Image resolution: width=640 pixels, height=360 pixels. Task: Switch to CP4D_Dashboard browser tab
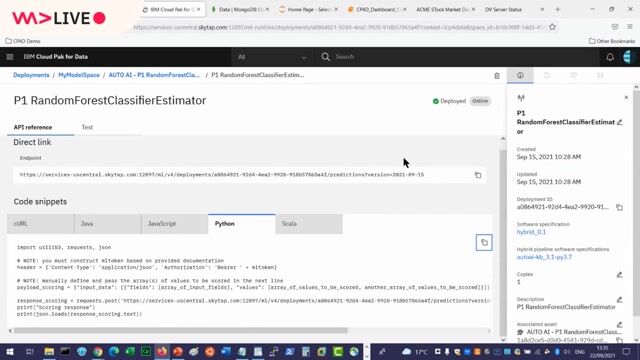376,9
